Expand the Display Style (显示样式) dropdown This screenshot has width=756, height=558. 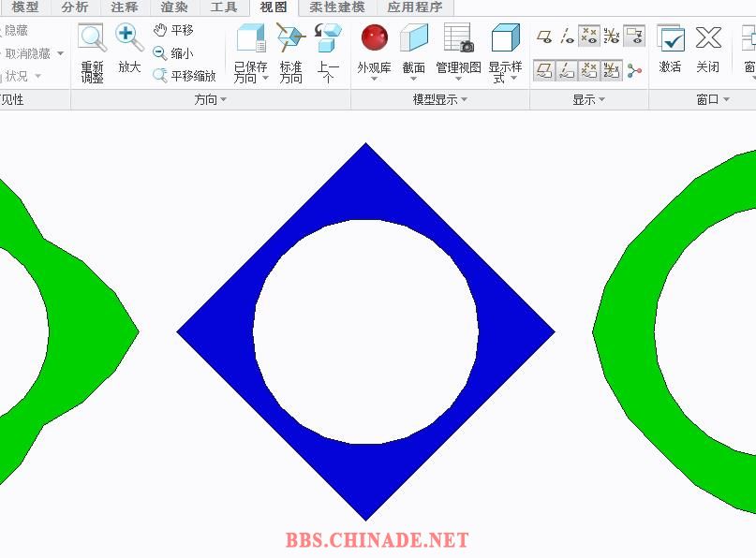(x=505, y=73)
